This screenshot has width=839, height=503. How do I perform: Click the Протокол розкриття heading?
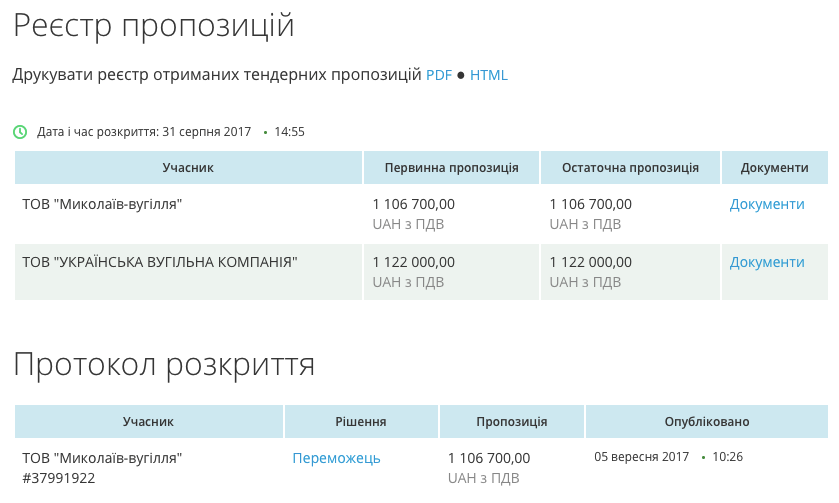[164, 365]
